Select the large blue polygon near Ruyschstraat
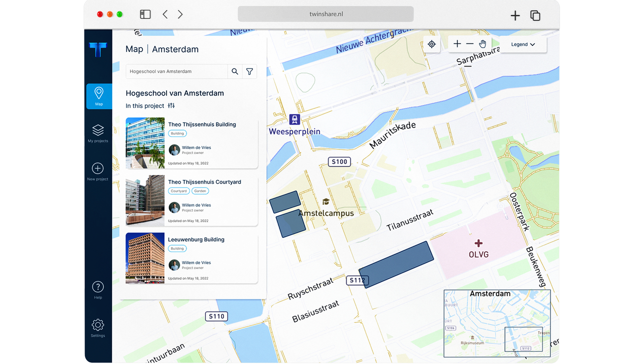This screenshot has height=364, width=640. click(396, 264)
